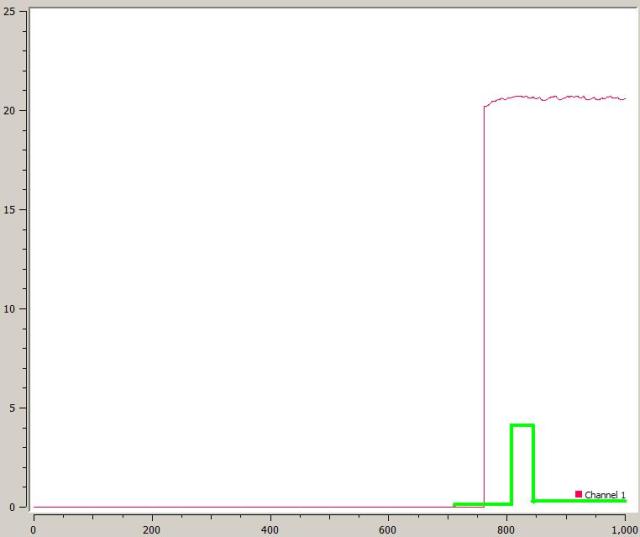Click the y-axis label '15'
The width and height of the screenshot is (640, 537).
(x=9, y=210)
